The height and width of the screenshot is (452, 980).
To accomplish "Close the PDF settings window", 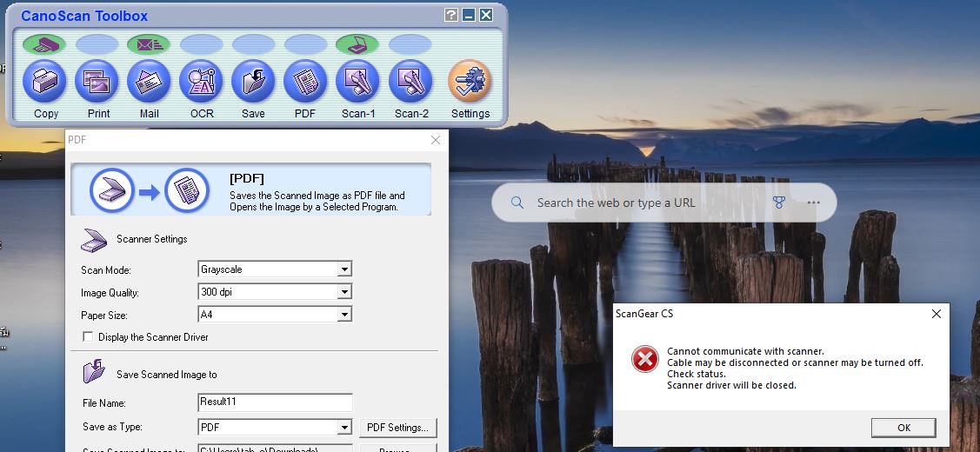I will coord(436,140).
